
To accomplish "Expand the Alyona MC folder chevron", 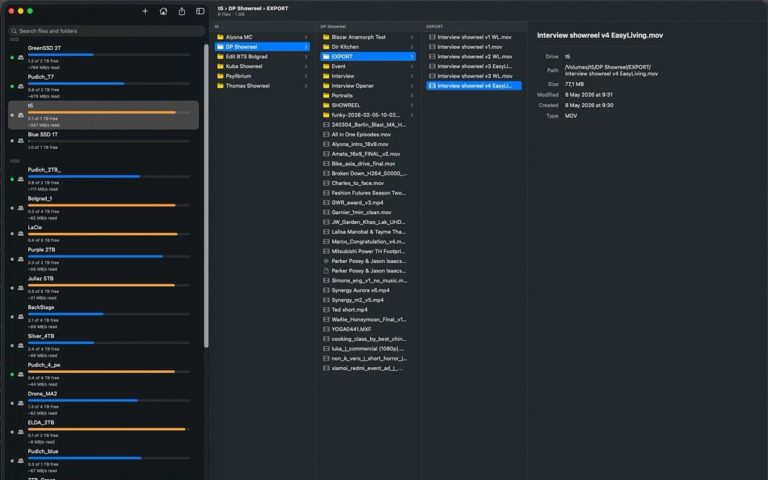I will 306,37.
